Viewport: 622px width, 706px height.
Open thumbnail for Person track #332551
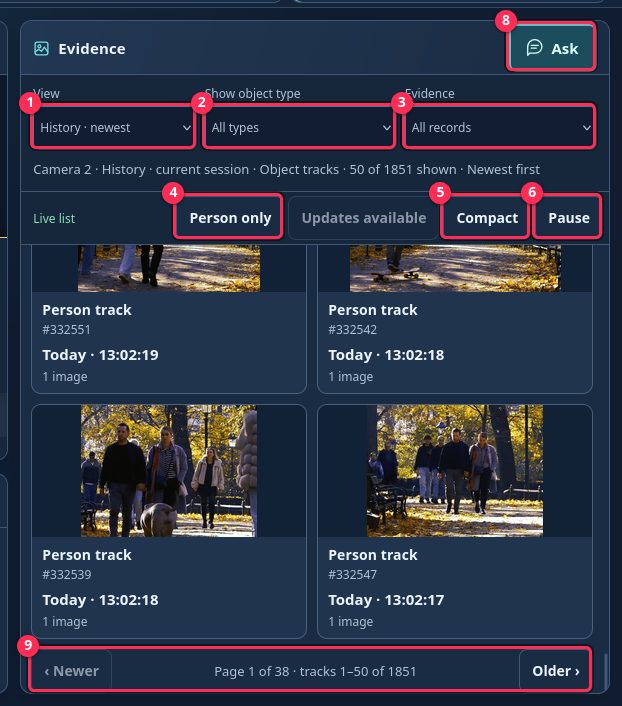[x=169, y=268]
